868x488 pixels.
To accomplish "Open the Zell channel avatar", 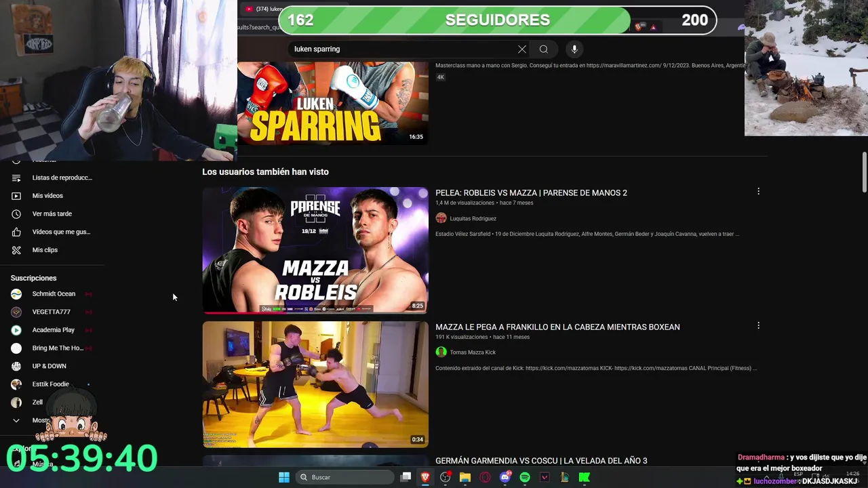I will coord(16,402).
